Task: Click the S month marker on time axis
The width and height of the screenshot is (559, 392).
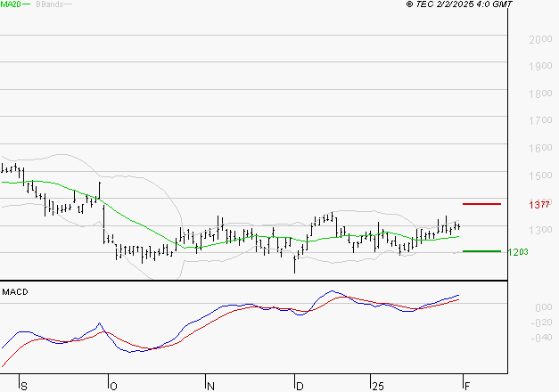Action: pos(24,387)
